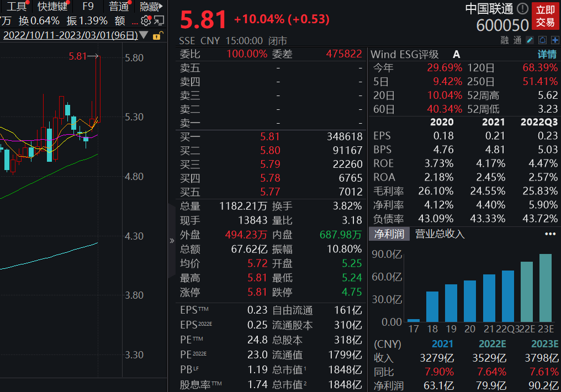Toggle the yellow date-range lock icon
561x392 pixels.
tap(157, 35)
